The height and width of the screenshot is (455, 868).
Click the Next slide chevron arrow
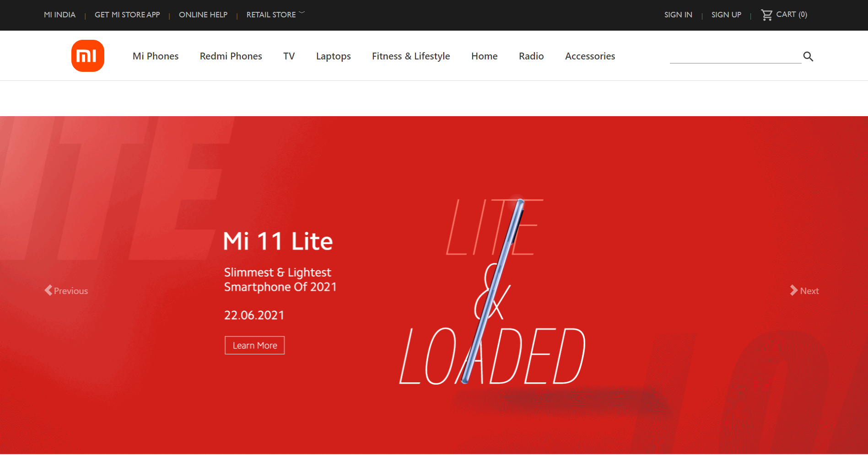(x=794, y=290)
